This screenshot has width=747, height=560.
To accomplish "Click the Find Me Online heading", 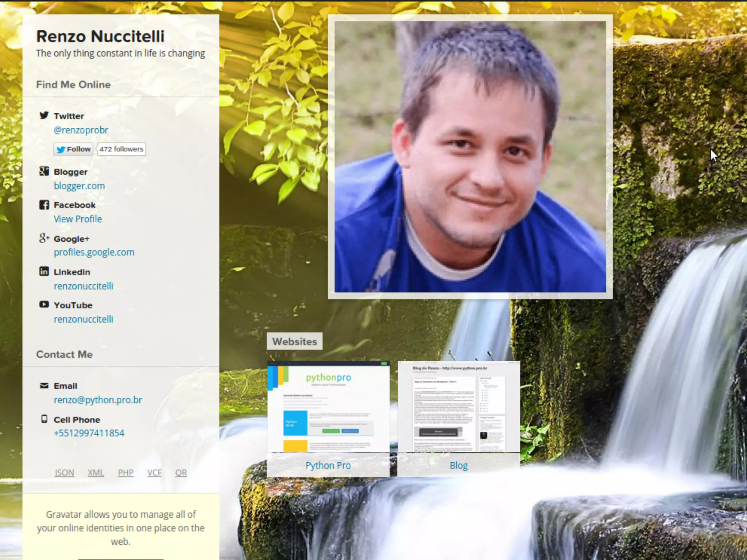I will [x=73, y=85].
